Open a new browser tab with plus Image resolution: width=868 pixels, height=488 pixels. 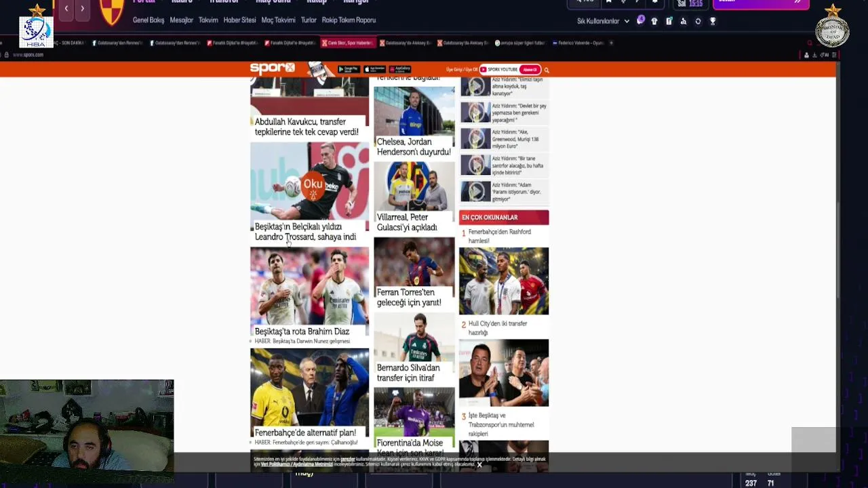pos(611,43)
